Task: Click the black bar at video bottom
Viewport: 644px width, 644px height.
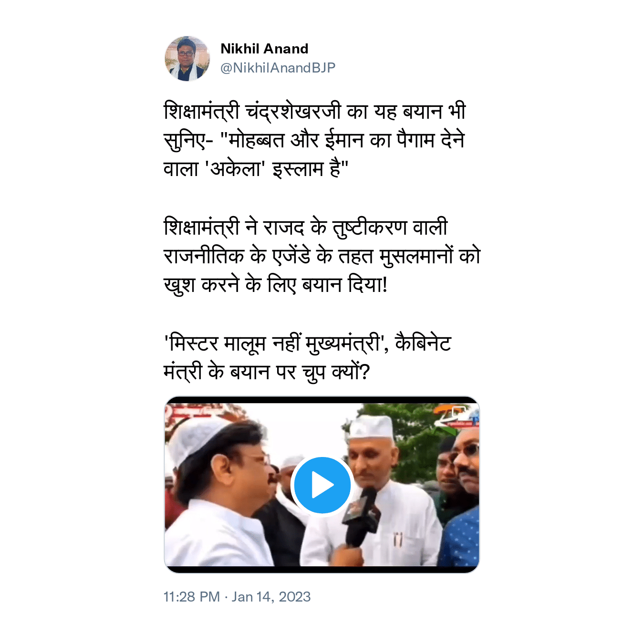Action: pyautogui.click(x=322, y=570)
